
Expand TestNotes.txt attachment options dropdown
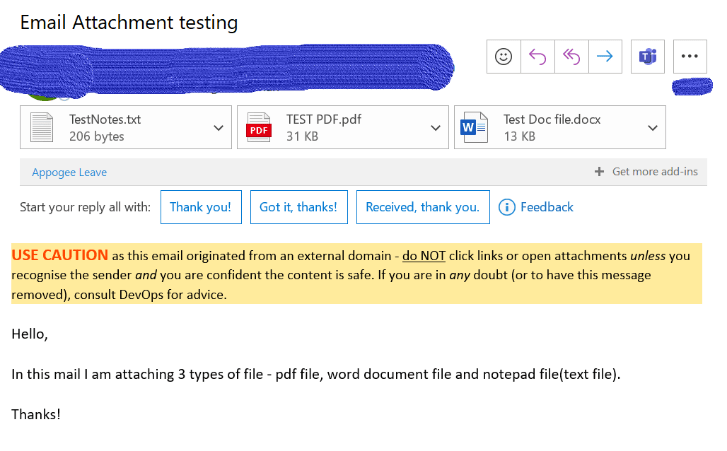pyautogui.click(x=219, y=128)
